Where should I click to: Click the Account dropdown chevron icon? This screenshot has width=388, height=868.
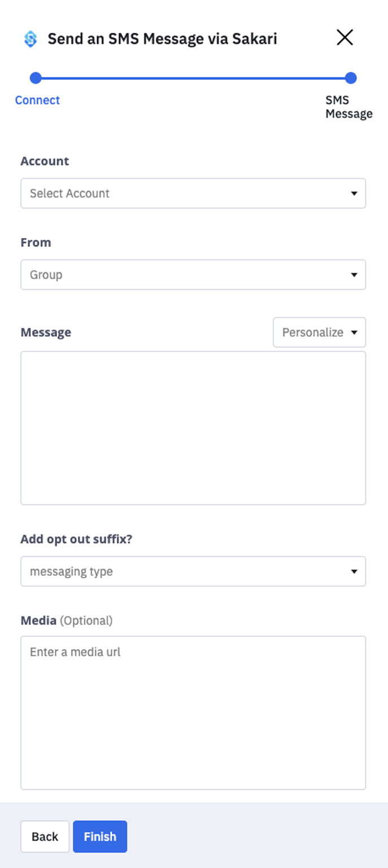tap(354, 193)
